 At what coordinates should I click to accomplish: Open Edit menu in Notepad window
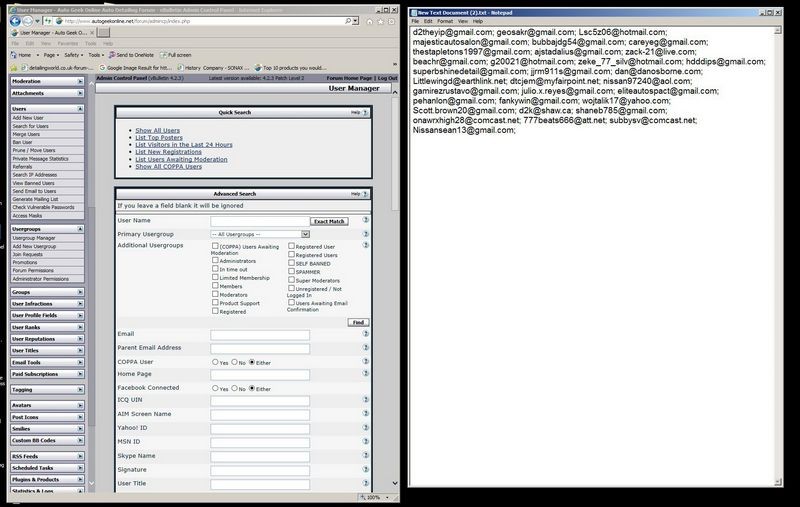(428, 21)
